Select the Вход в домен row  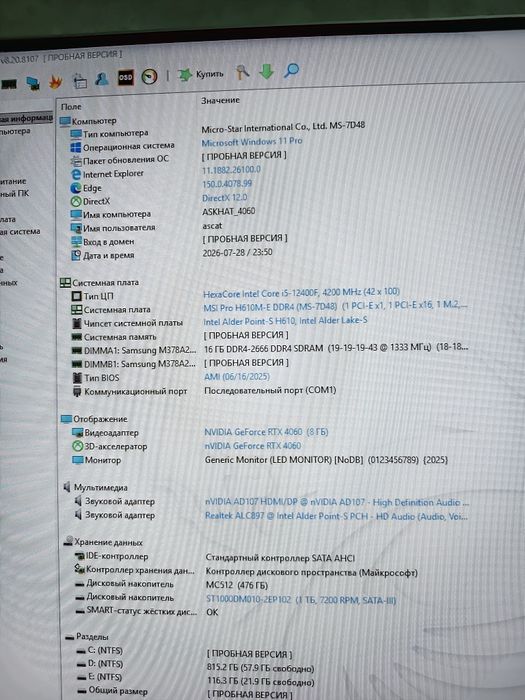coord(103,242)
